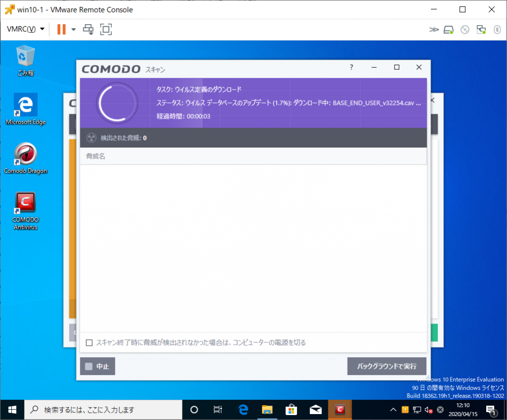Pause the virtual machine
The image size is (507, 420).
(x=61, y=29)
